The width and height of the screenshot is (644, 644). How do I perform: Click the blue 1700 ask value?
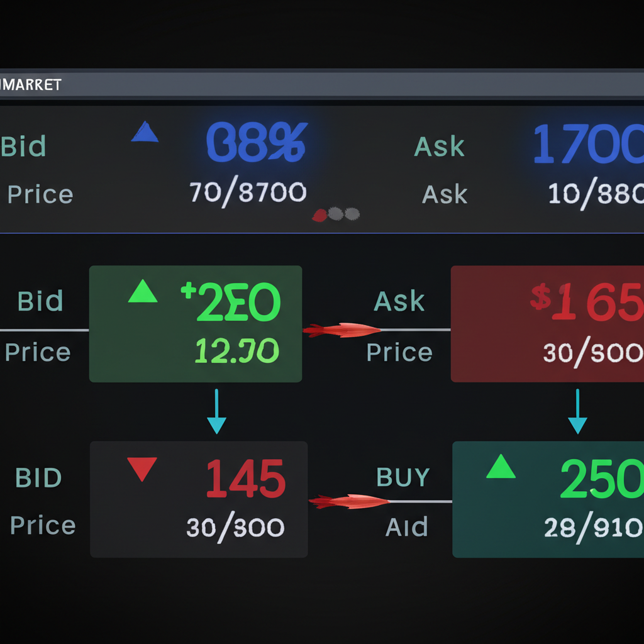coord(588,144)
